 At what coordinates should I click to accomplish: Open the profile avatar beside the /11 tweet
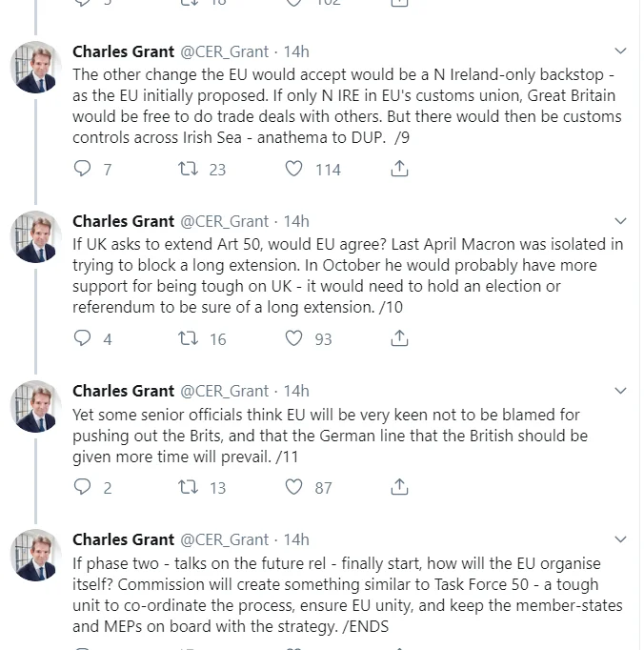(x=35, y=407)
